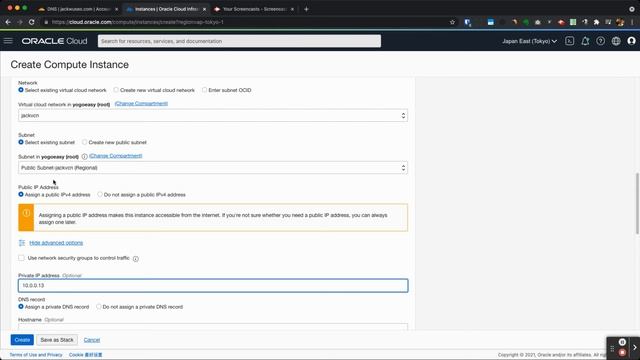Click the browser back arrow
This screenshot has height=360, width=640.
(8, 22)
